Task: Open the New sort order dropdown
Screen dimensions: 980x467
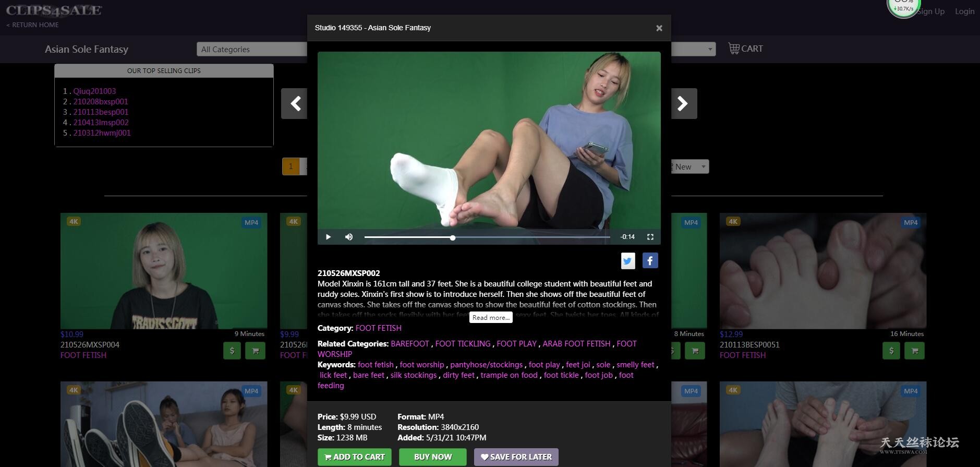Action: [689, 166]
